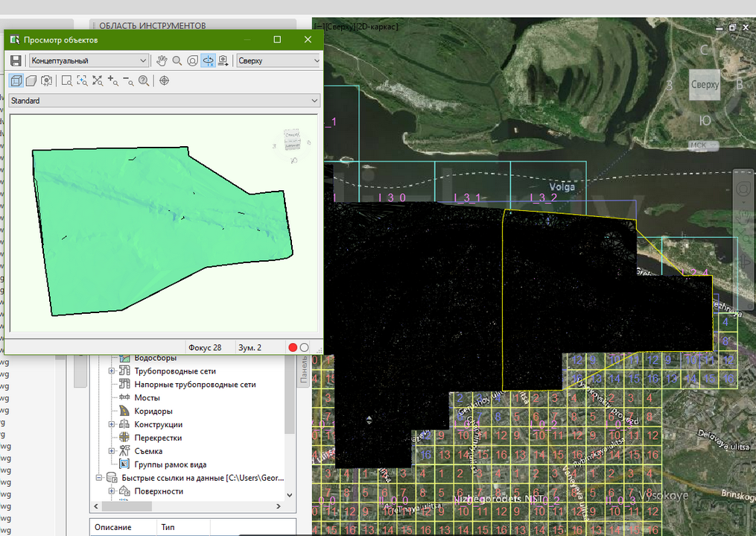Viewport: 756px width, 536px height.
Task: Click the zoom out minus icon
Action: (x=128, y=81)
